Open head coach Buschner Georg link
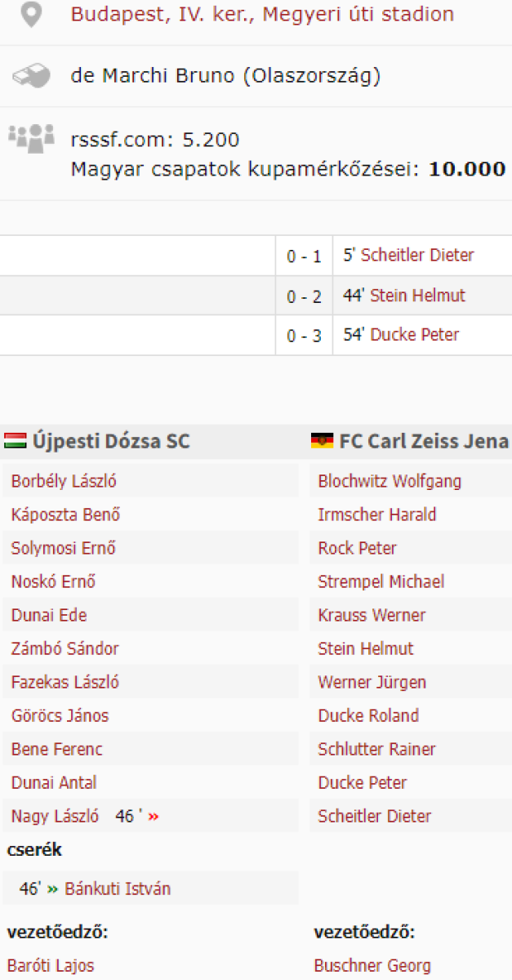512x980 pixels. [x=372, y=965]
